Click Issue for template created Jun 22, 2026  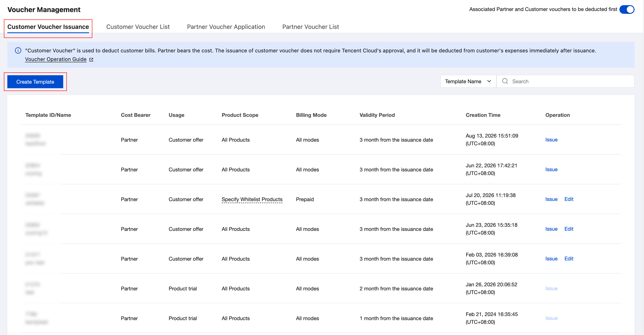(551, 169)
